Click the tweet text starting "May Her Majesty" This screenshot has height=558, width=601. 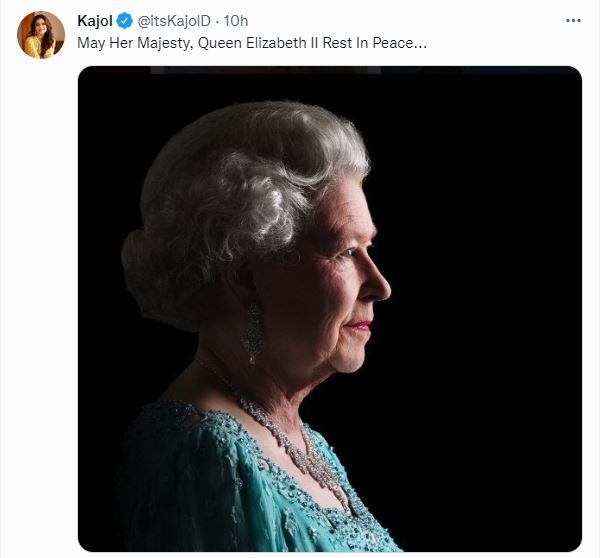coord(252,43)
